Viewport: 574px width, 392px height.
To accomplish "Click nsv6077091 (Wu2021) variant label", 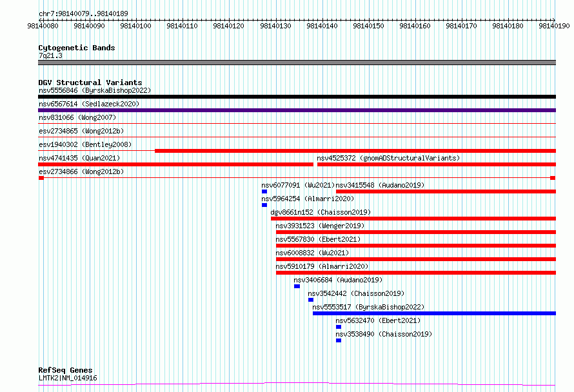I will 299,185.
